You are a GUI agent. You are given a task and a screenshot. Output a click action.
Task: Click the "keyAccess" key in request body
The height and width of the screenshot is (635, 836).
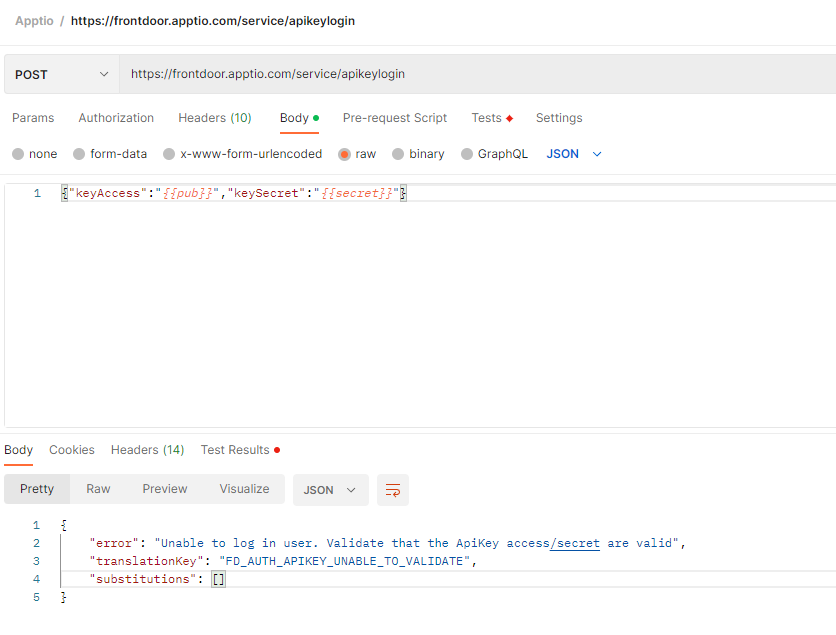pyautogui.click(x=108, y=193)
